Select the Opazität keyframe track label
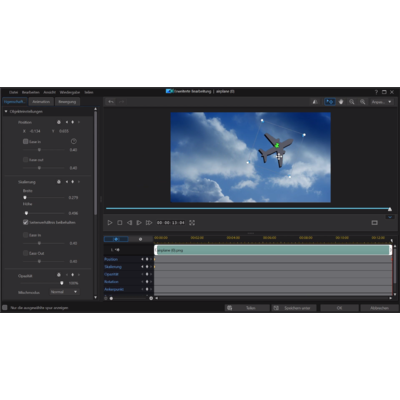Viewport: 400px width, 400px height. pyautogui.click(x=111, y=274)
